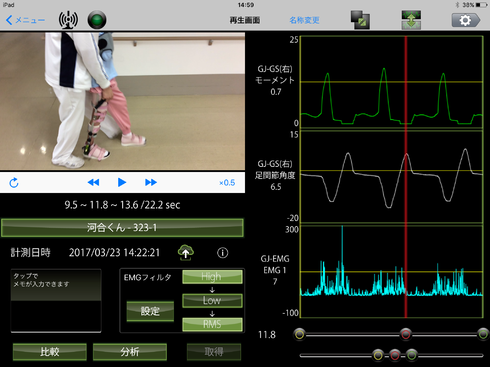This screenshot has height=367, width=490.
Task: Tap the status bar clock 14:59
Action: click(246, 5)
